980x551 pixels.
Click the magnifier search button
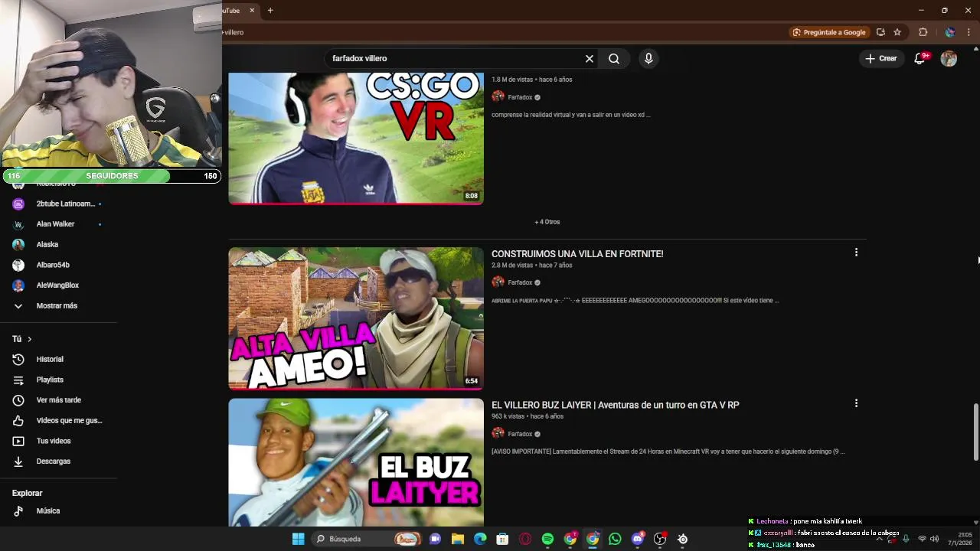coord(614,58)
